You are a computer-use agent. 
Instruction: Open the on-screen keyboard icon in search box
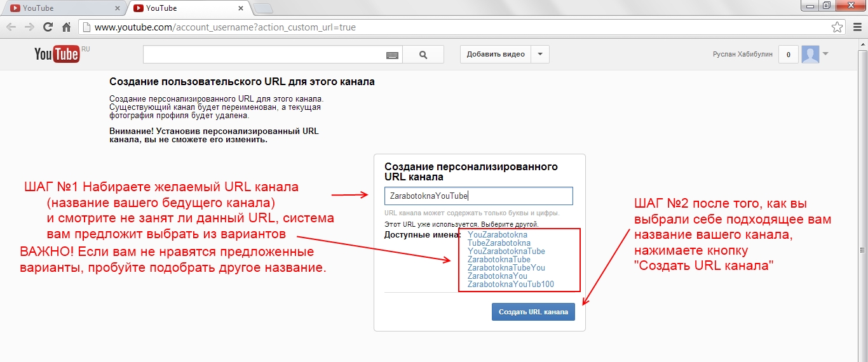point(393,55)
